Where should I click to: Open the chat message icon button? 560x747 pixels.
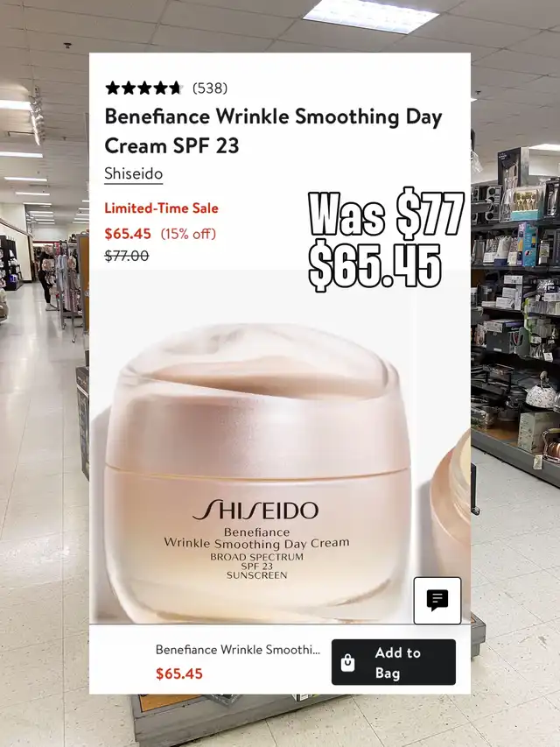tap(437, 600)
